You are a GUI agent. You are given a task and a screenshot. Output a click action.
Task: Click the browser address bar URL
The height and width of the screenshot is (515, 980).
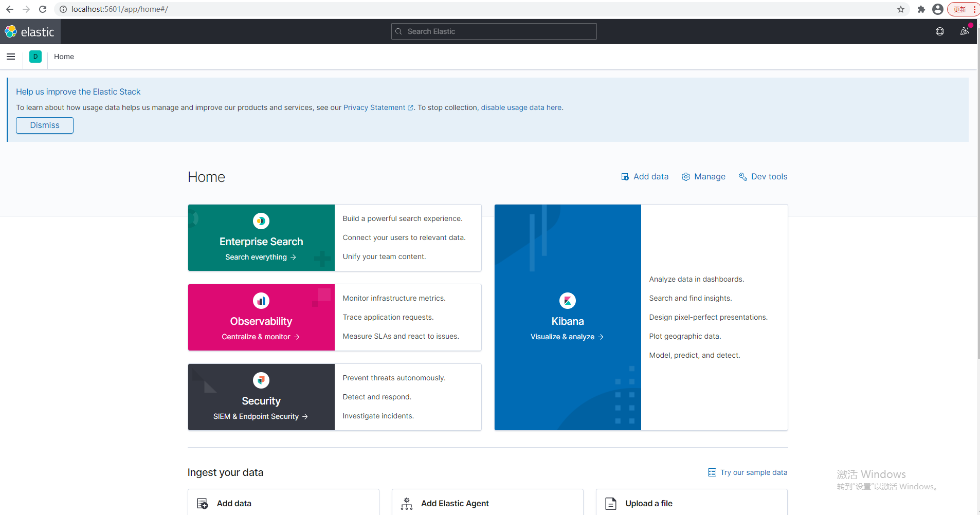(x=120, y=9)
